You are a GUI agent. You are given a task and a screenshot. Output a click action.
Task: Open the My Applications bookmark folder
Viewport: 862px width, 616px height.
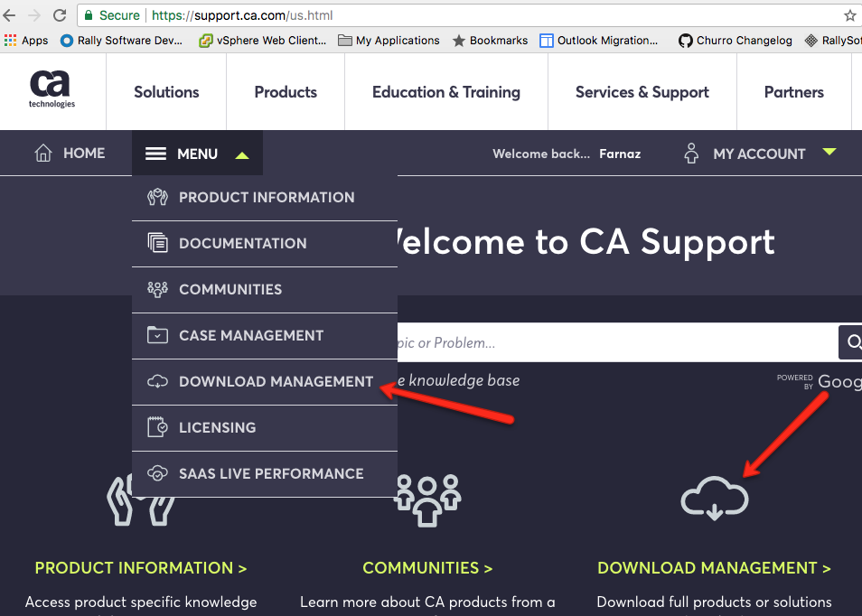click(x=389, y=40)
